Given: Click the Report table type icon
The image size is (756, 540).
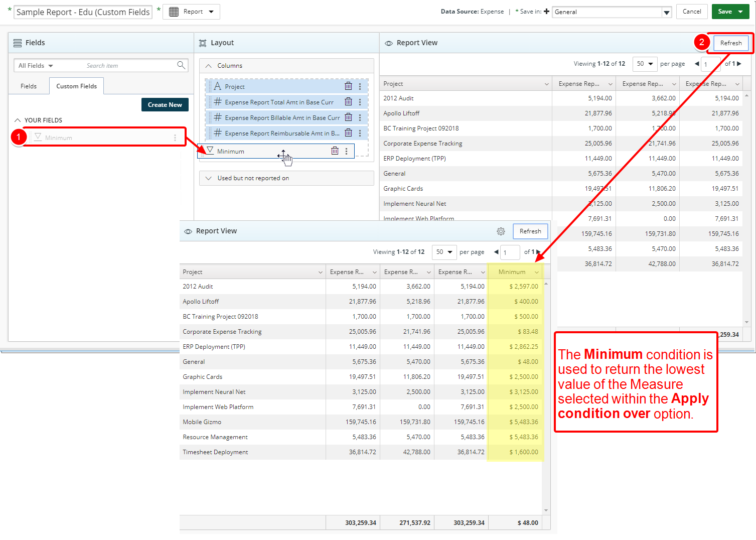Looking at the screenshot, I should click(174, 12).
